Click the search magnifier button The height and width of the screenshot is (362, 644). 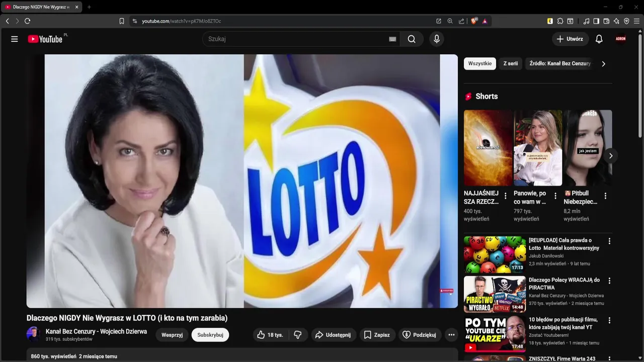412,39
